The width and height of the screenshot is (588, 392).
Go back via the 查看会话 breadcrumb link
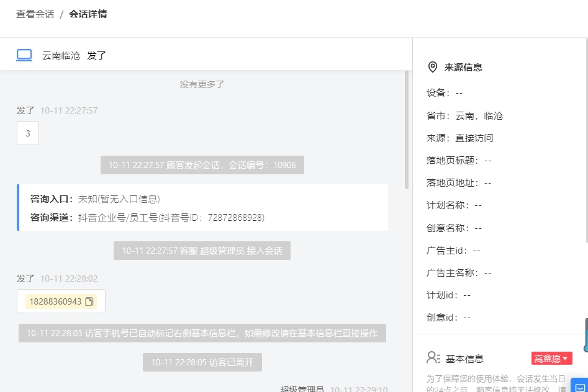click(x=35, y=14)
